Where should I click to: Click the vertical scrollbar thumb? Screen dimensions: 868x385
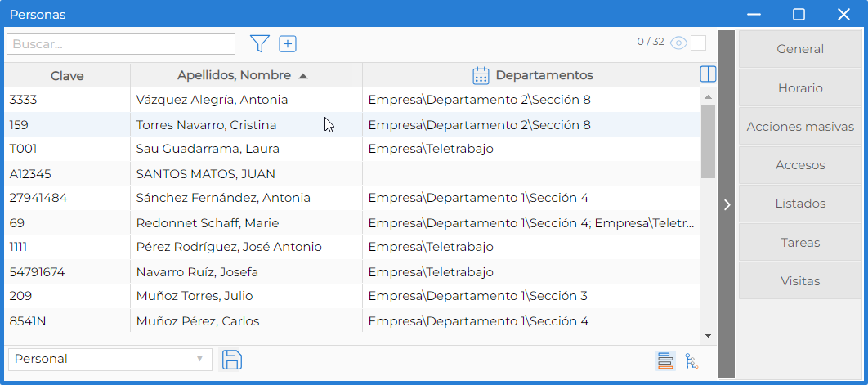pyautogui.click(x=708, y=141)
